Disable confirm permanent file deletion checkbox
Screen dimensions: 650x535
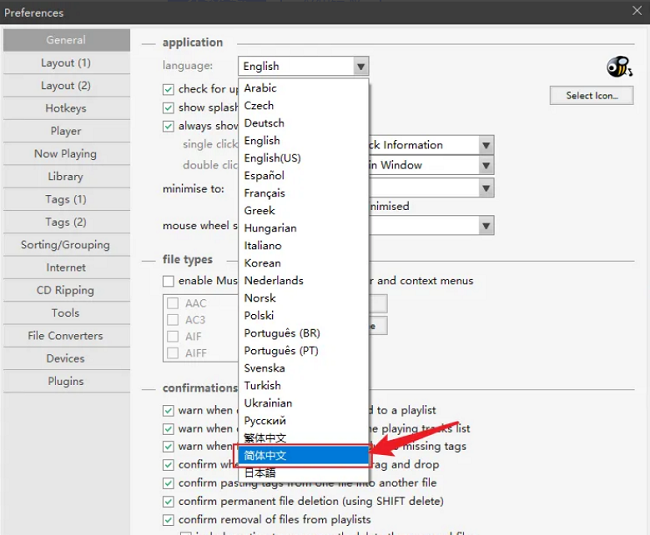point(169,502)
